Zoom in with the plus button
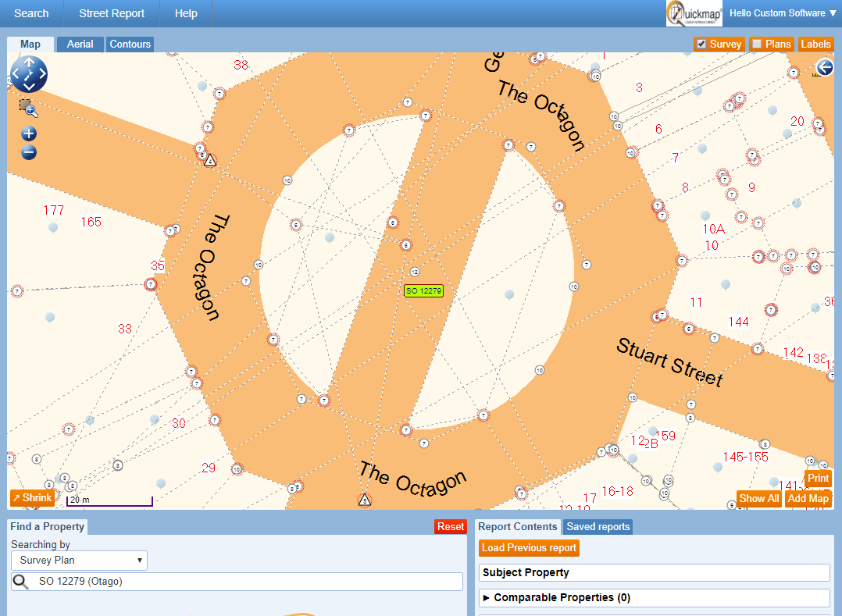The width and height of the screenshot is (842, 616). [x=29, y=134]
